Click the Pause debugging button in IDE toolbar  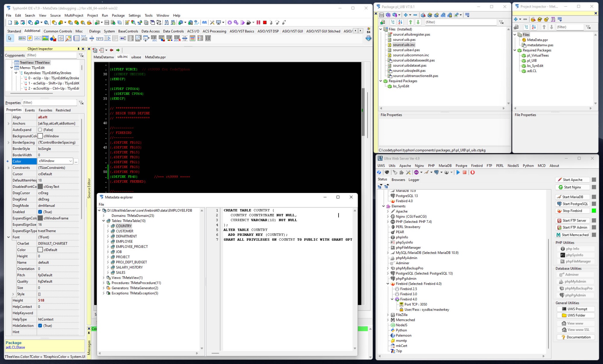coord(258,23)
